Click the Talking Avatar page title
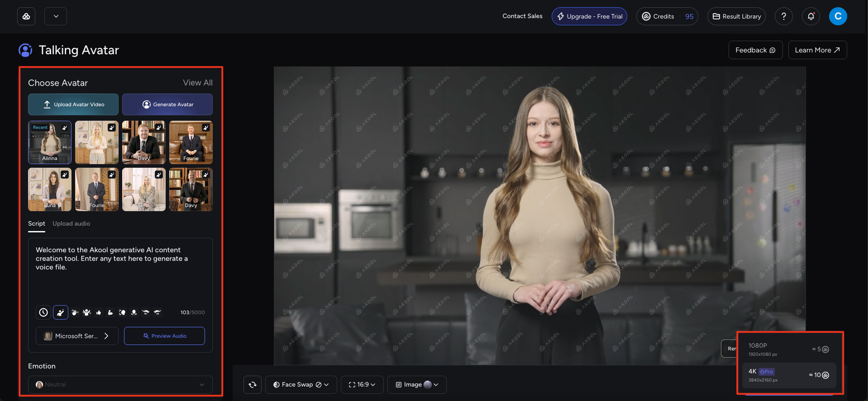 [79, 50]
